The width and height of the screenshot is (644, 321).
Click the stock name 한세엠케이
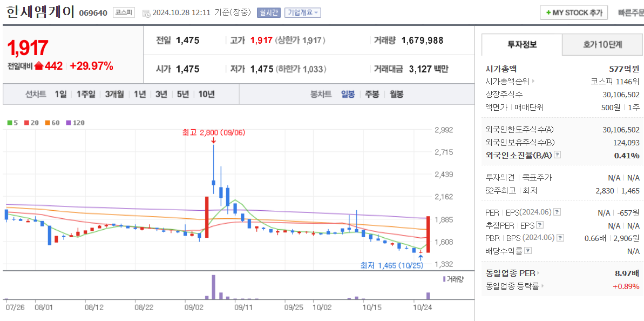tap(40, 11)
